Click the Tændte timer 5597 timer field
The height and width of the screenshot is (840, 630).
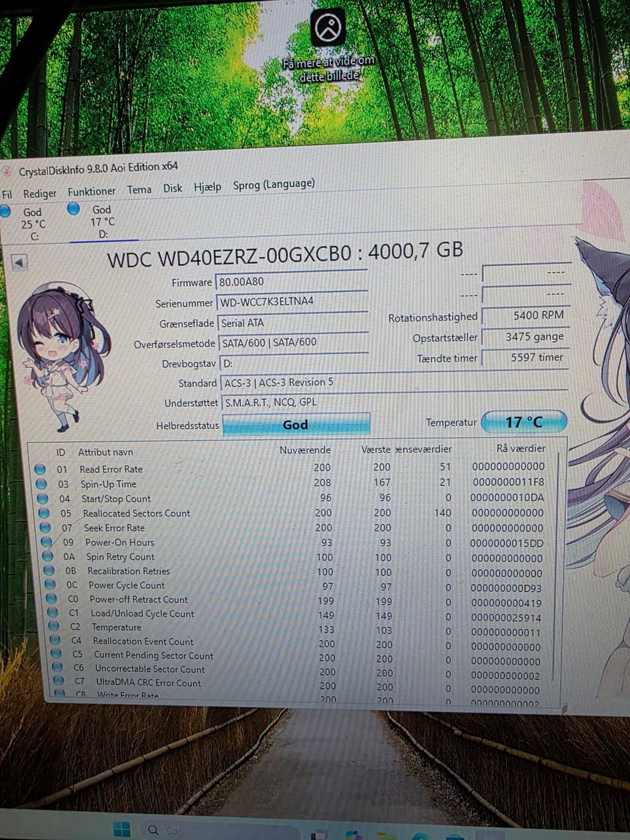(525, 358)
